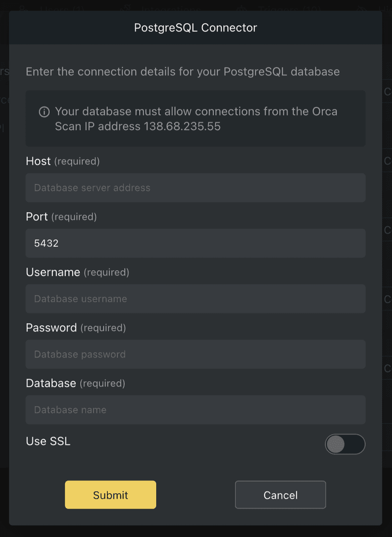Submit the PostgreSQL connection details
Viewport: 392px width, 537px height.
110,495
